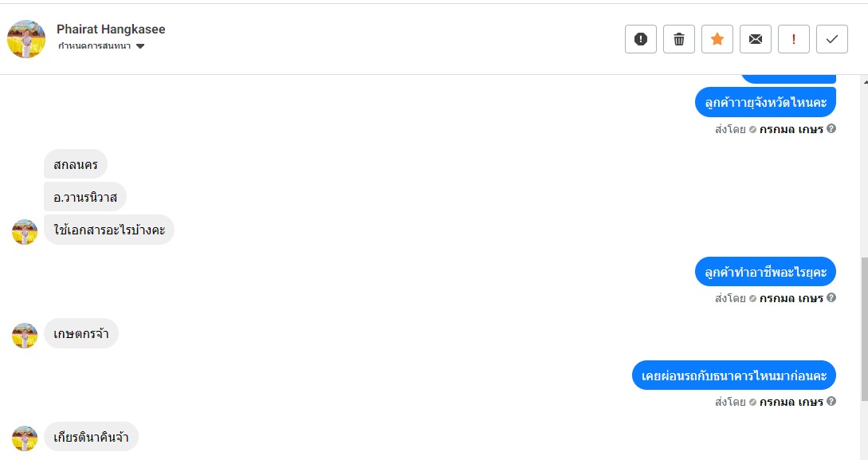Open the กำหนดการสนทนา dropdown
This screenshot has height=460, width=868.
point(100,46)
